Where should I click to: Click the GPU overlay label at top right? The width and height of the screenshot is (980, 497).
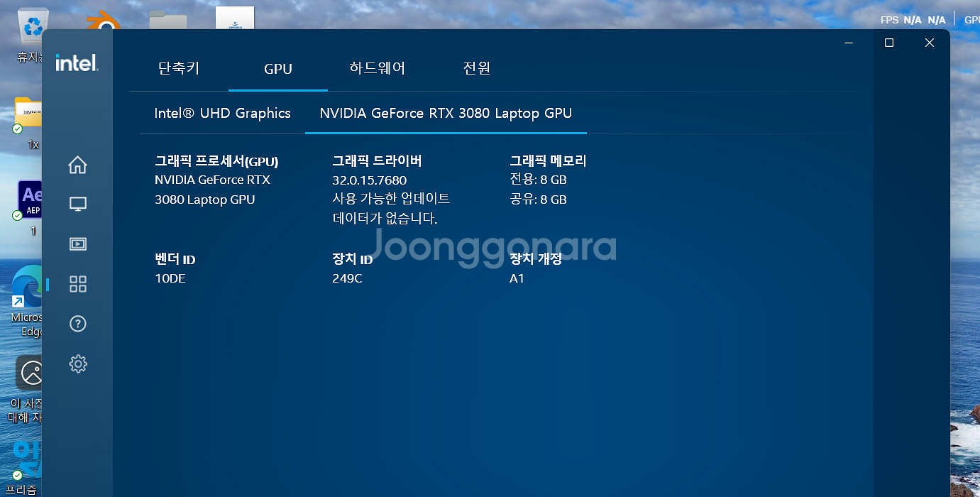coord(971,19)
